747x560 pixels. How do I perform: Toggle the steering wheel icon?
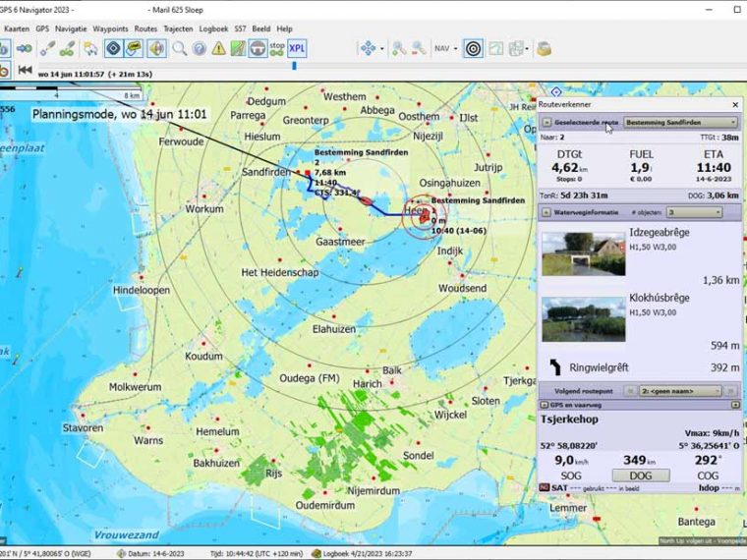click(258, 48)
